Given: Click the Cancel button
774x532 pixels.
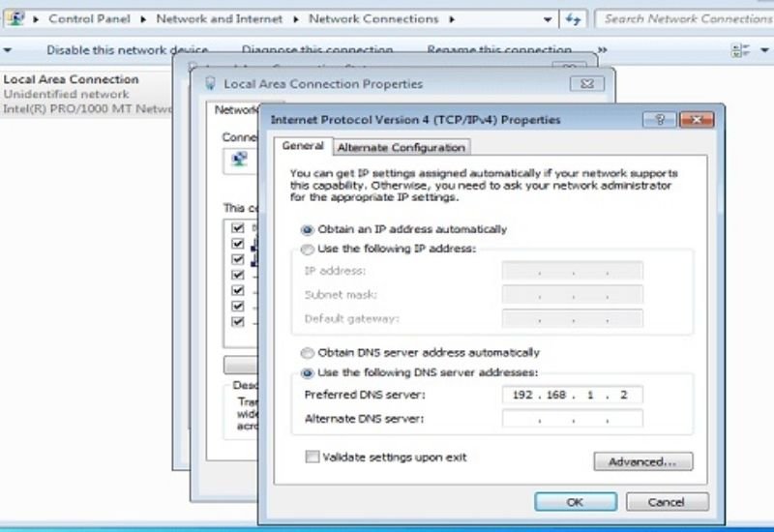Looking at the screenshot, I should [x=668, y=502].
